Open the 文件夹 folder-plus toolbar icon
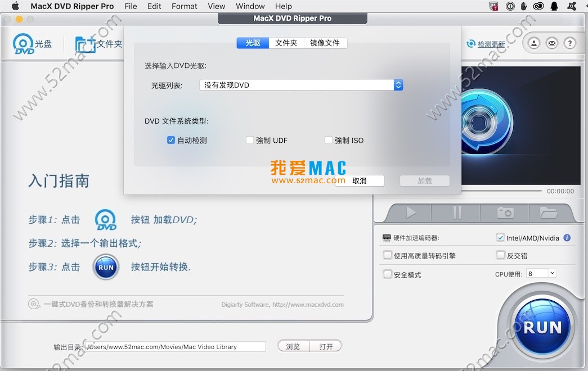The width and height of the screenshot is (588, 371). tap(85, 44)
